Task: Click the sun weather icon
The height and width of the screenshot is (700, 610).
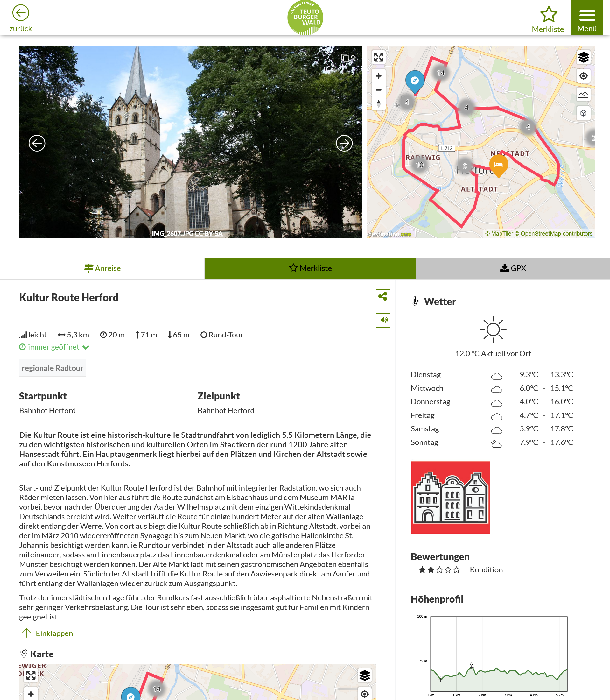Action: tap(493, 329)
